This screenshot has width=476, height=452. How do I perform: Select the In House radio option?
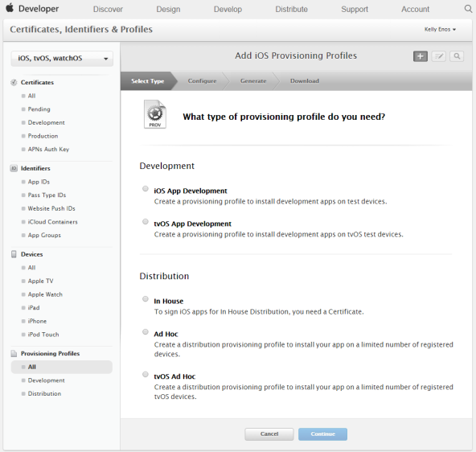(146, 299)
